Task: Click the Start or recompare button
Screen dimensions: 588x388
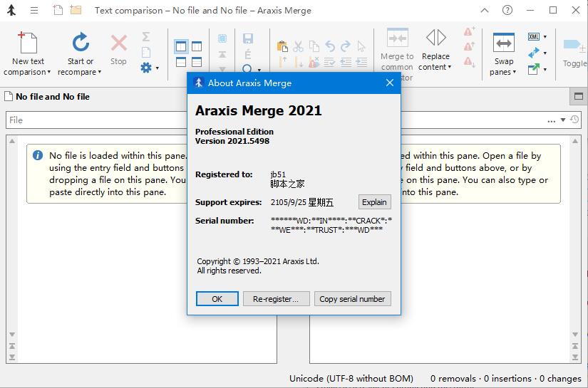Action: [80, 54]
